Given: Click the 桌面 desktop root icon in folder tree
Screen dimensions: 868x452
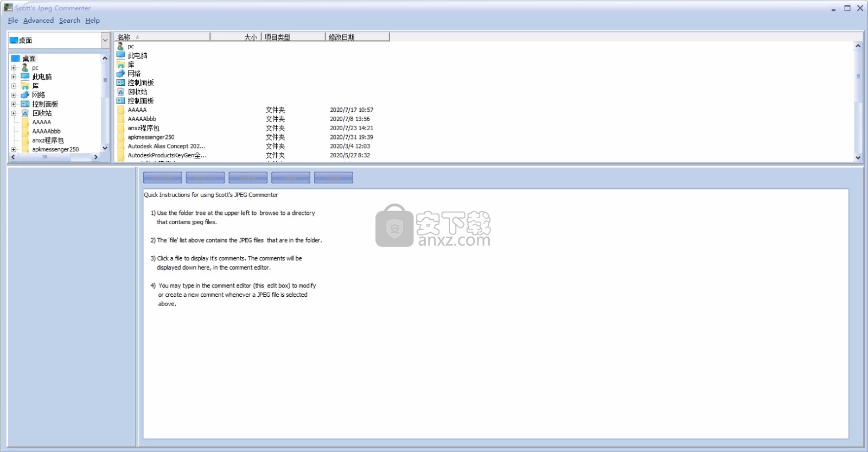Looking at the screenshot, I should pyautogui.click(x=15, y=59).
